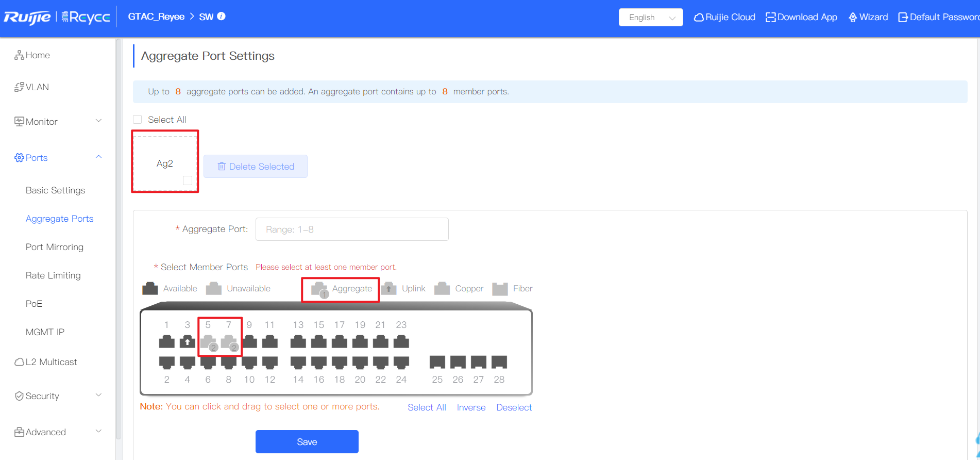Open Basic Settings under Ports
Image resolution: width=980 pixels, height=460 pixels.
coord(55,190)
